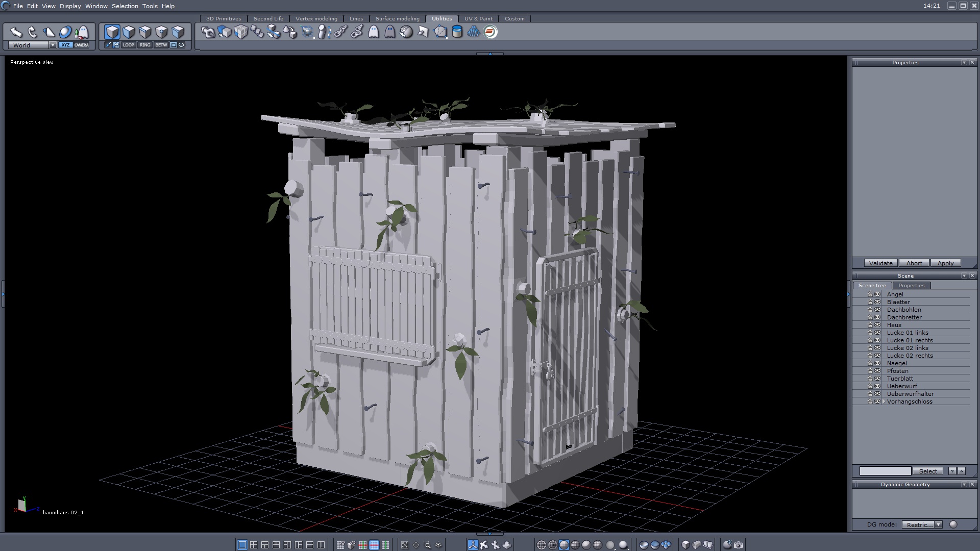The width and height of the screenshot is (980, 551).
Task: Click the Validate button
Action: tap(880, 263)
